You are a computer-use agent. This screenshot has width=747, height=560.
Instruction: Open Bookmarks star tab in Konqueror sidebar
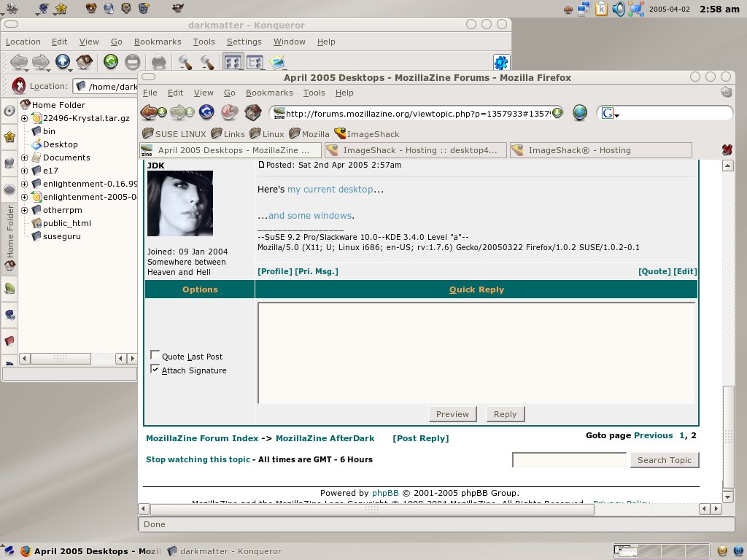click(x=9, y=137)
